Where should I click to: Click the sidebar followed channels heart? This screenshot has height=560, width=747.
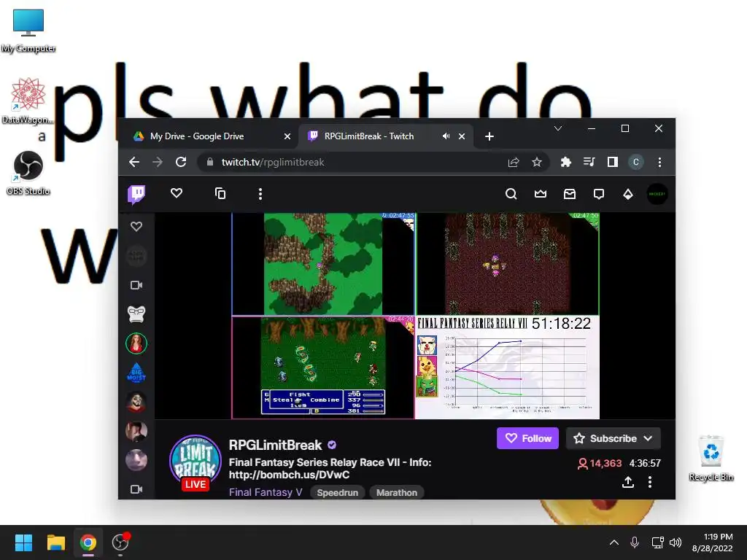[136, 226]
